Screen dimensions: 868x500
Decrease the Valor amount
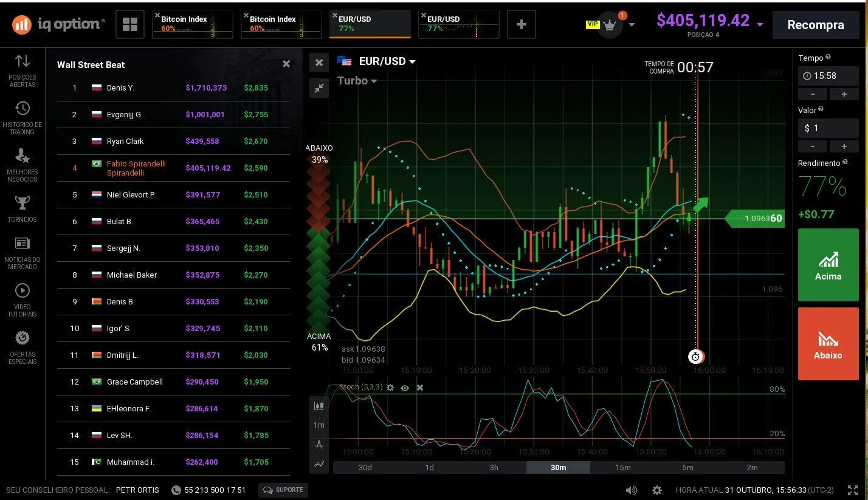[813, 146]
